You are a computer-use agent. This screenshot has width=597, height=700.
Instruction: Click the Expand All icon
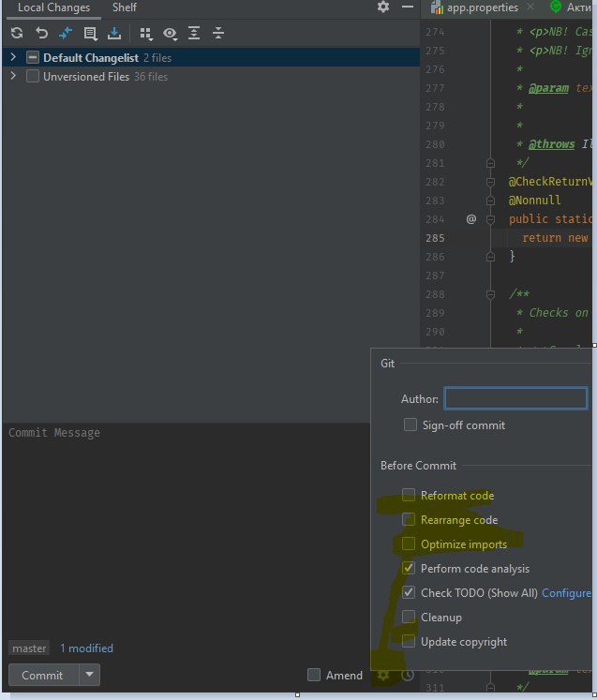pyautogui.click(x=194, y=33)
